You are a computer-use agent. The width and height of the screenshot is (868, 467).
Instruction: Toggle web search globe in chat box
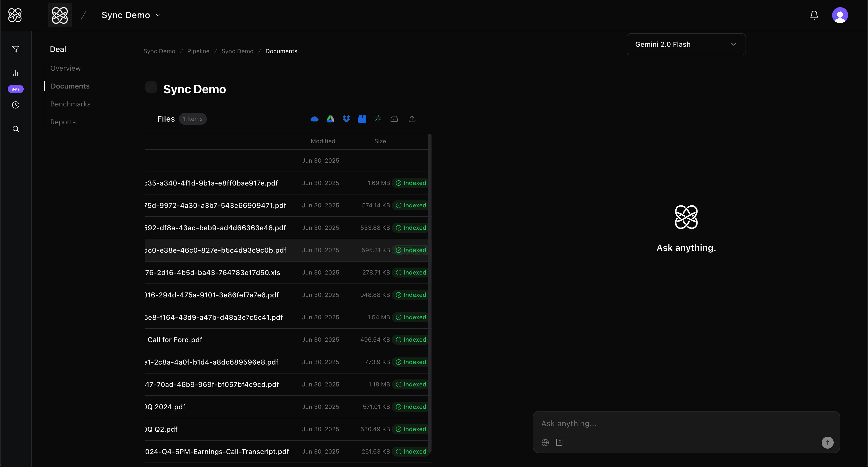pyautogui.click(x=545, y=442)
